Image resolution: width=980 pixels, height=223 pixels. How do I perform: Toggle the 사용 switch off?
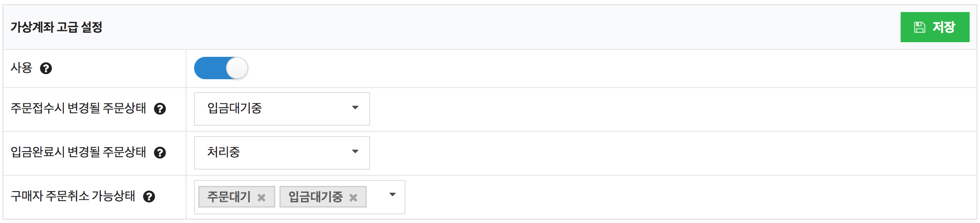(x=221, y=68)
